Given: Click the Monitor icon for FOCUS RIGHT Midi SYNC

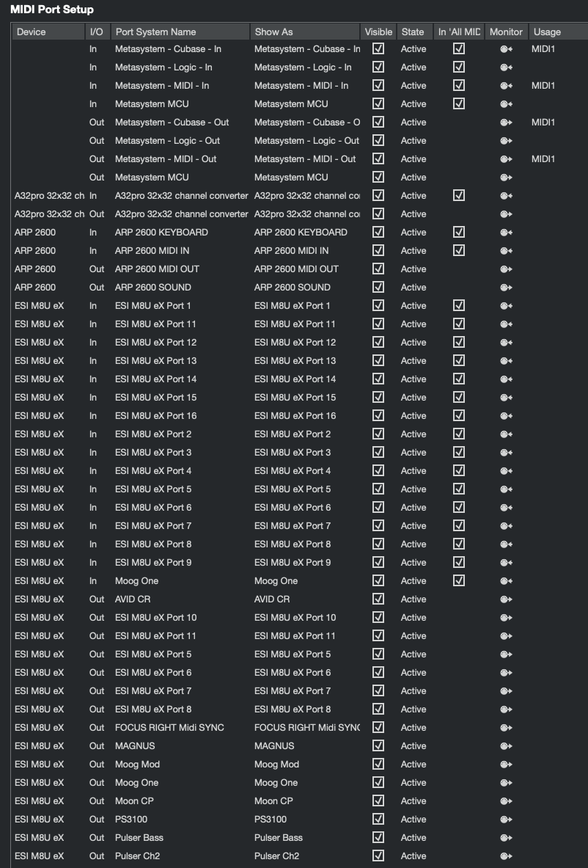Looking at the screenshot, I should [506, 728].
